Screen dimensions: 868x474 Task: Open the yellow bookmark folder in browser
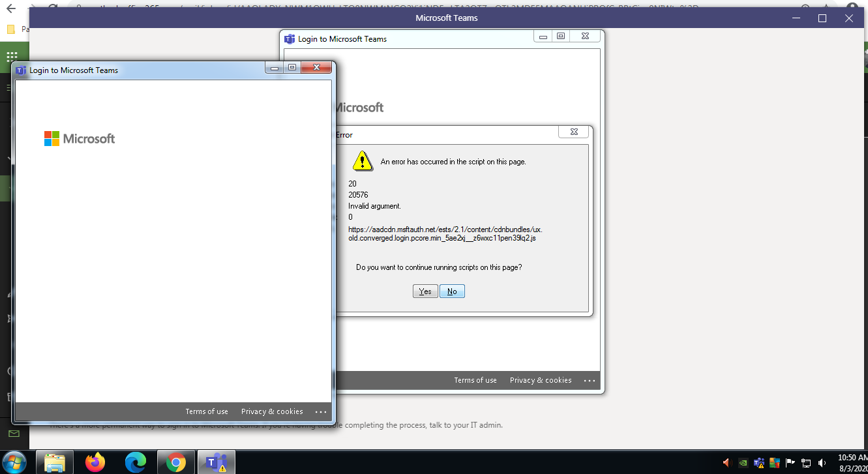point(10,29)
